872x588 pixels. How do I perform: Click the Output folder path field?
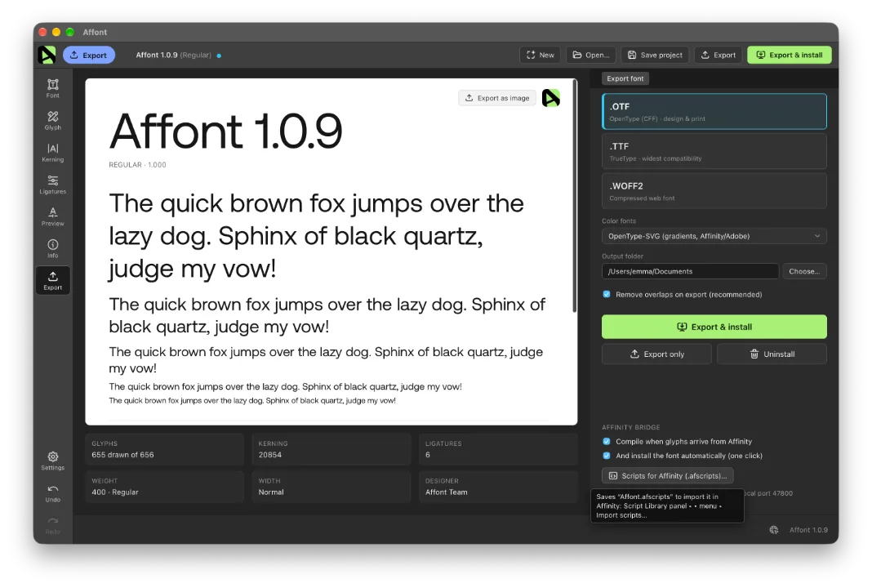tap(690, 271)
